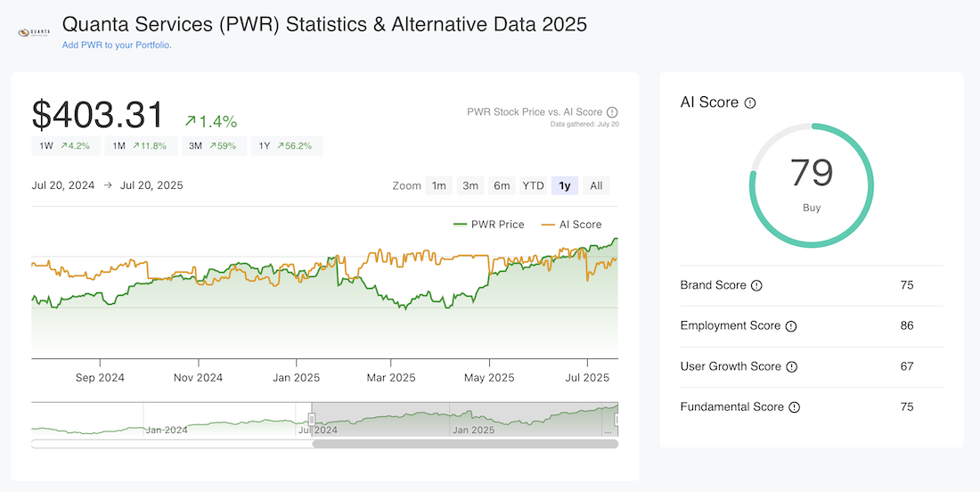Click the Employment Score label

[730, 326]
